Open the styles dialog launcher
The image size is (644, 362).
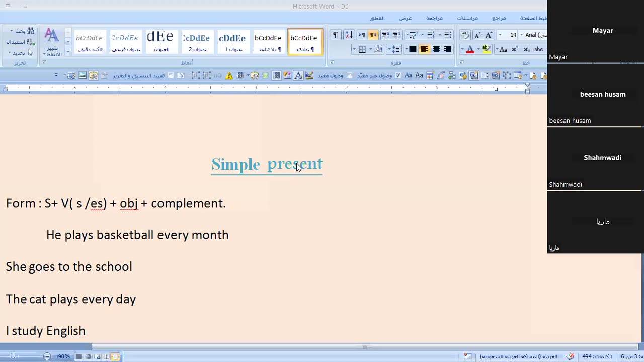[x=44, y=62]
